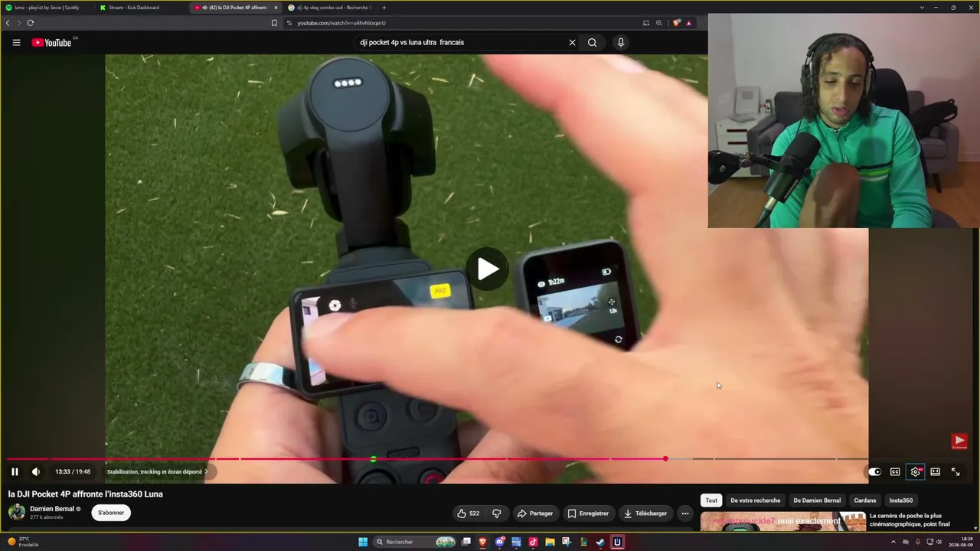This screenshot has width=980, height=551.
Task: Subscribe with the S'abonner button
Action: (111, 513)
